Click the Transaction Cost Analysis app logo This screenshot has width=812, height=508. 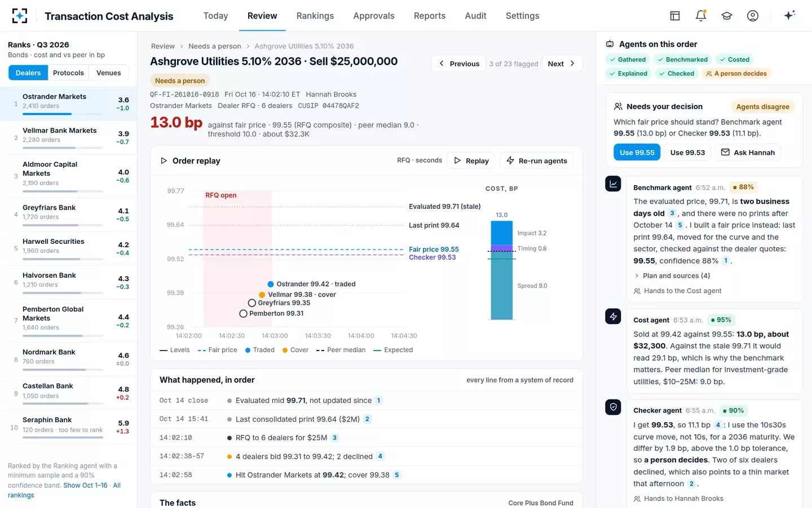tap(20, 16)
